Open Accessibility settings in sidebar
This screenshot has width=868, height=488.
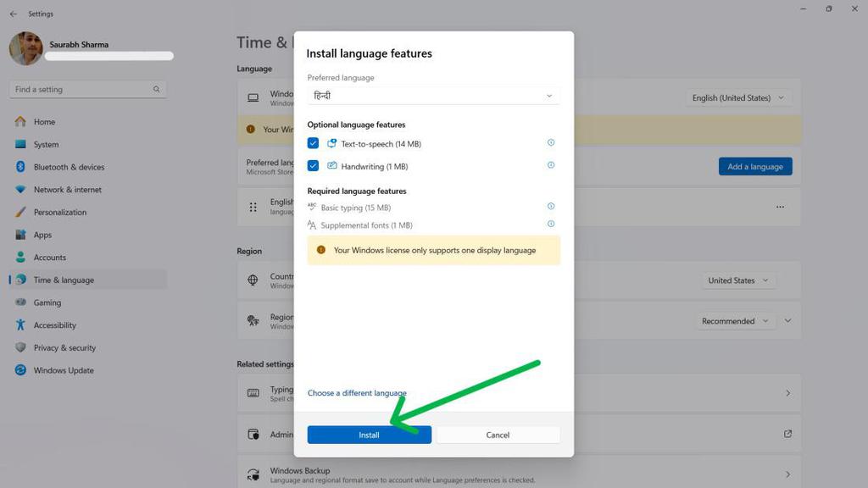coord(87,325)
